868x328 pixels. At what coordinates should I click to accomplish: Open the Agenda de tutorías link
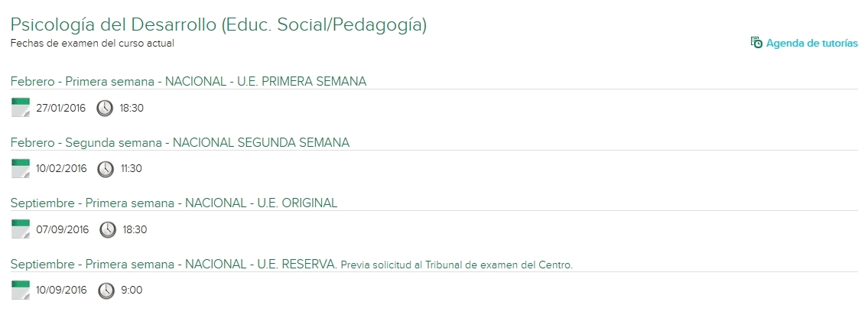[x=811, y=43]
